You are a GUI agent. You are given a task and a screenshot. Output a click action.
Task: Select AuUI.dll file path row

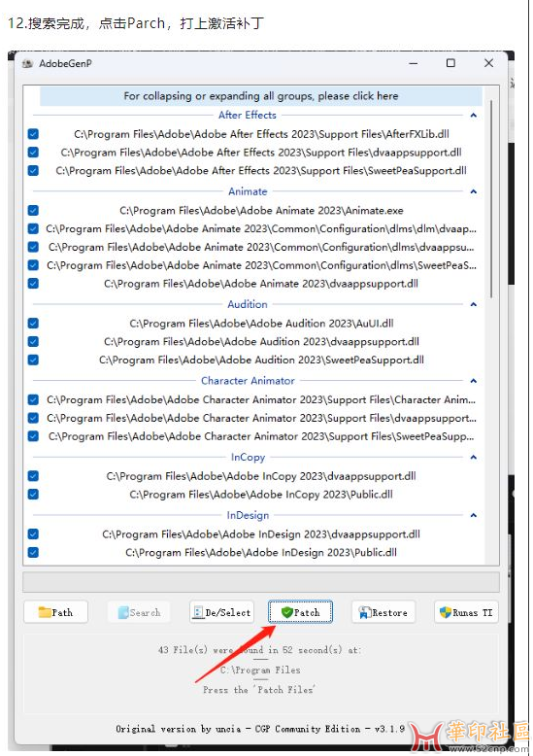tap(261, 324)
